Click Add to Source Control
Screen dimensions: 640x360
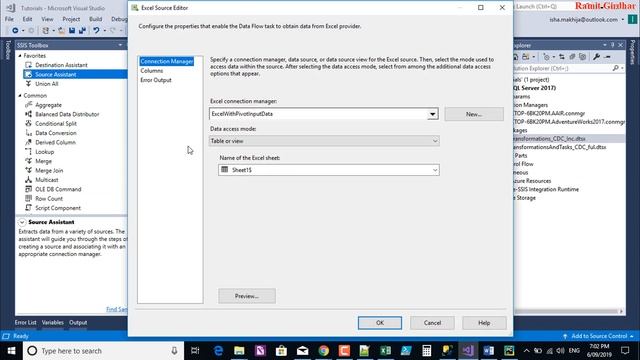[x=598, y=336]
